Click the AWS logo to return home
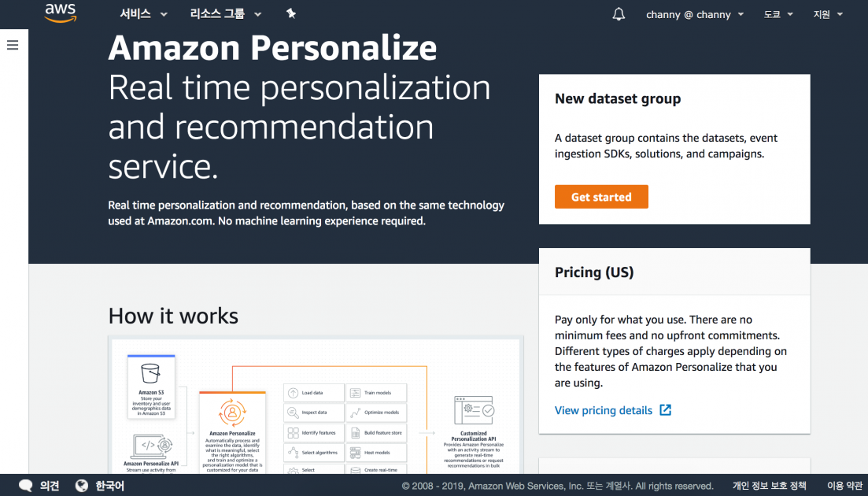868x496 pixels. tap(61, 13)
